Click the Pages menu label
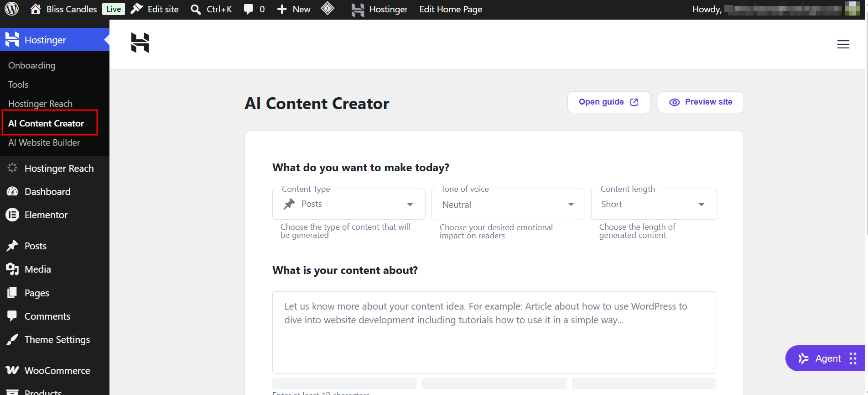 37,293
